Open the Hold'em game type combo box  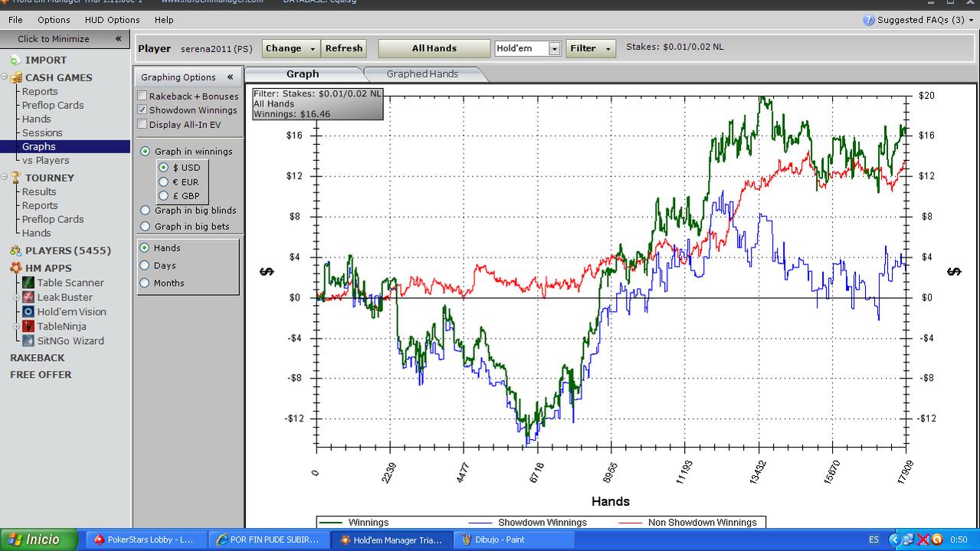tap(529, 48)
